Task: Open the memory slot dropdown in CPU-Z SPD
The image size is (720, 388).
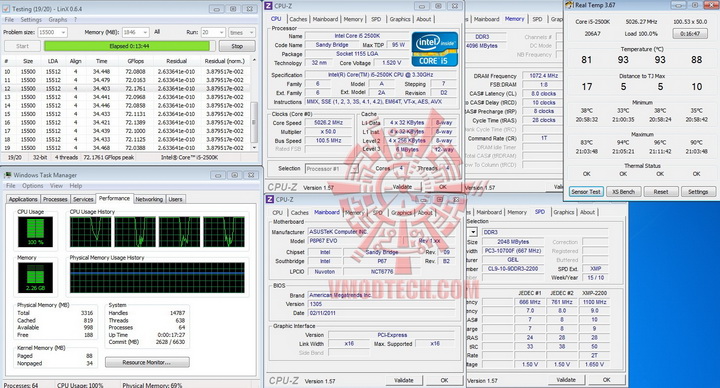Action: [472, 232]
